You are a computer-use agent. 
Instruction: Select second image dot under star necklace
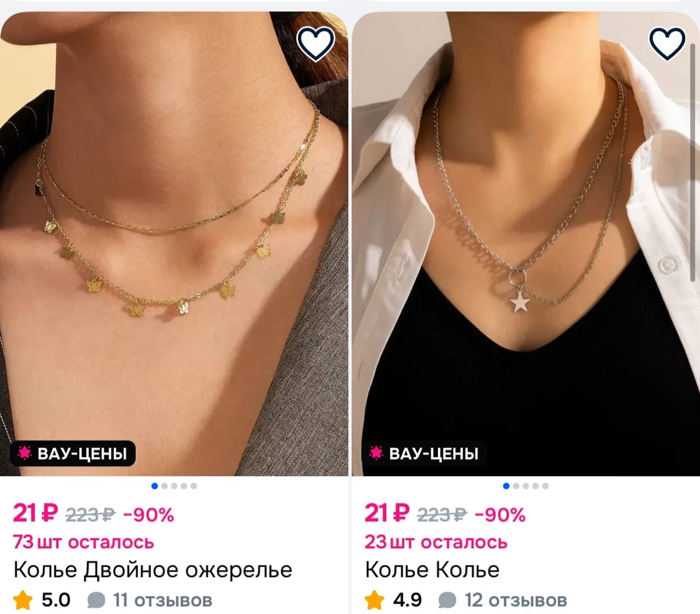pyautogui.click(x=516, y=486)
